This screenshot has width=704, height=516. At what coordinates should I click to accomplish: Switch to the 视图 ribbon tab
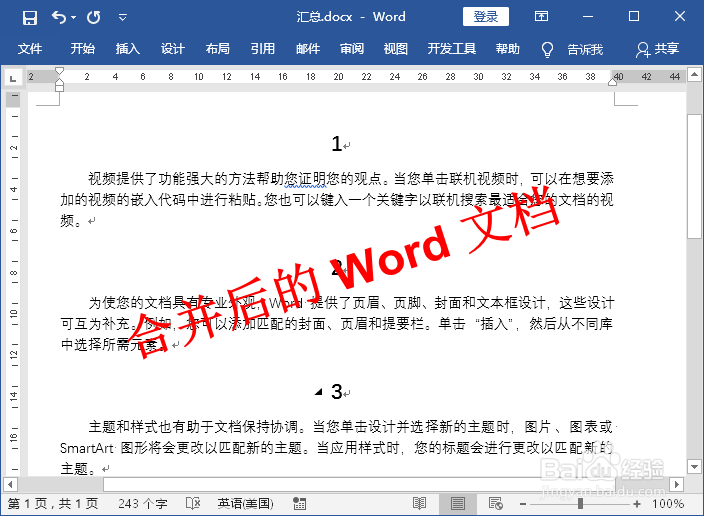pos(396,49)
